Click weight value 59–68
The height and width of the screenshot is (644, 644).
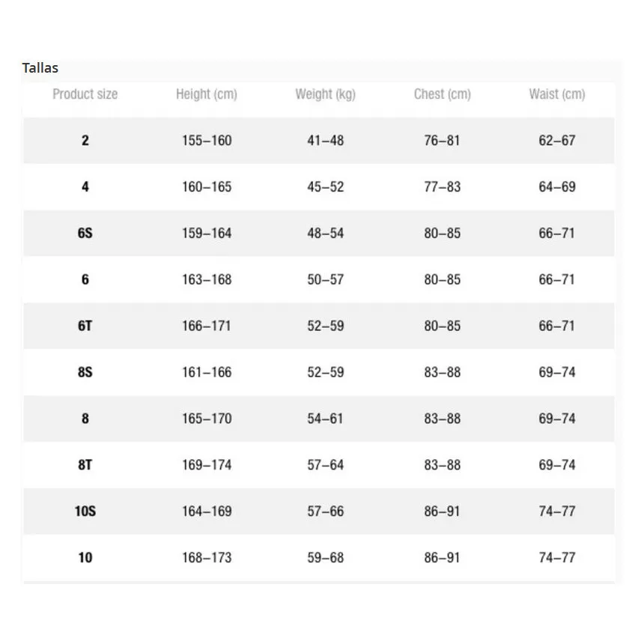(x=325, y=558)
